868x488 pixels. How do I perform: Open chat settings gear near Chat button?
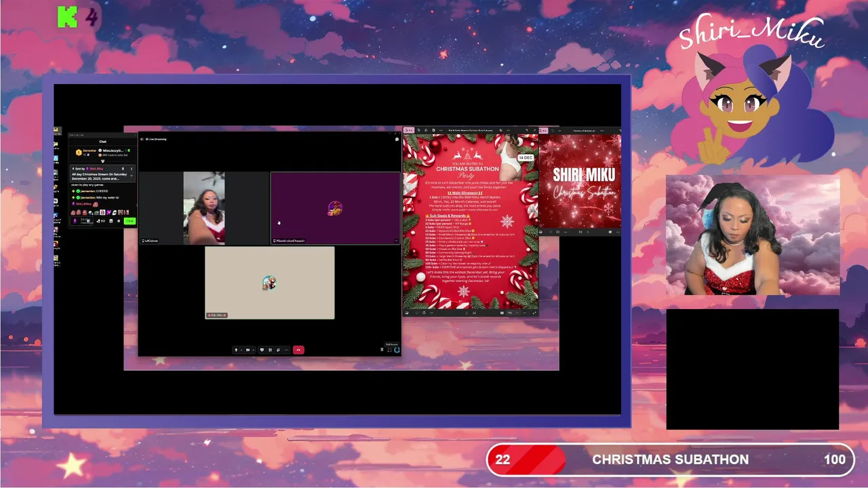click(119, 221)
